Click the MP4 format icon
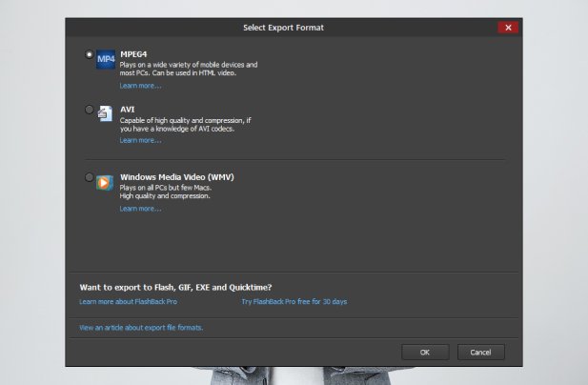Image resolution: width=588 pixels, height=385 pixels. 106,59
